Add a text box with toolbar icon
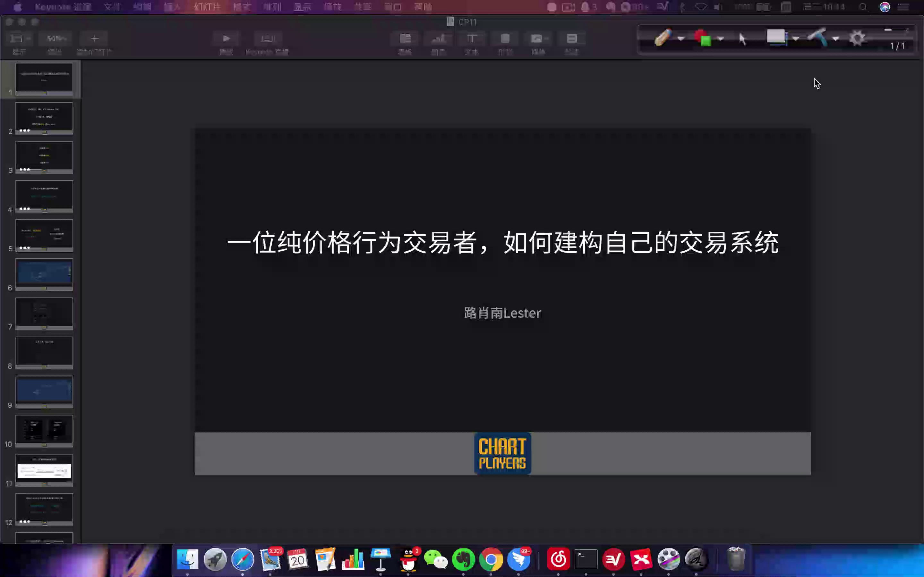 point(472,38)
